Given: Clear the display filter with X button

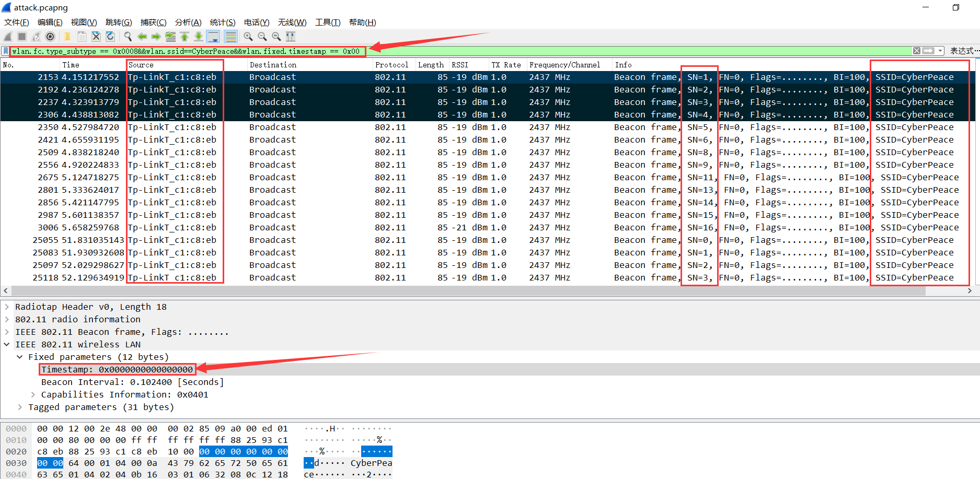Looking at the screenshot, I should 917,51.
